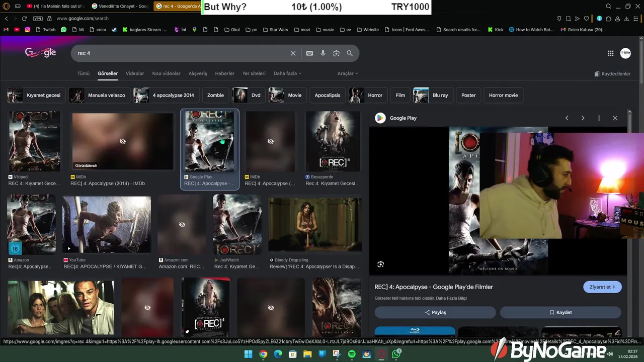644x362 pixels.
Task: Open Spotify from the taskbar
Action: tap(352, 354)
